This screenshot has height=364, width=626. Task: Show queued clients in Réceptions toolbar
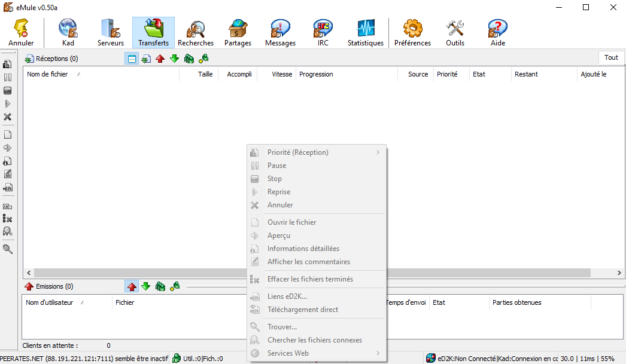[x=189, y=59]
